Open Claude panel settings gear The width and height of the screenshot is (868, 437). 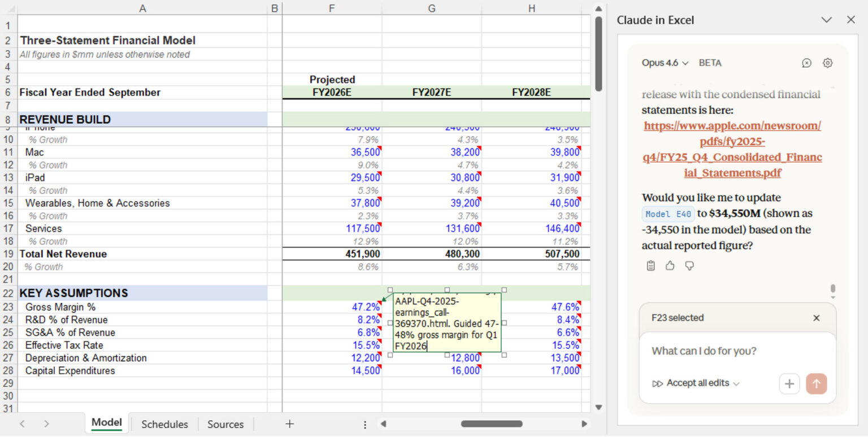[x=827, y=63]
